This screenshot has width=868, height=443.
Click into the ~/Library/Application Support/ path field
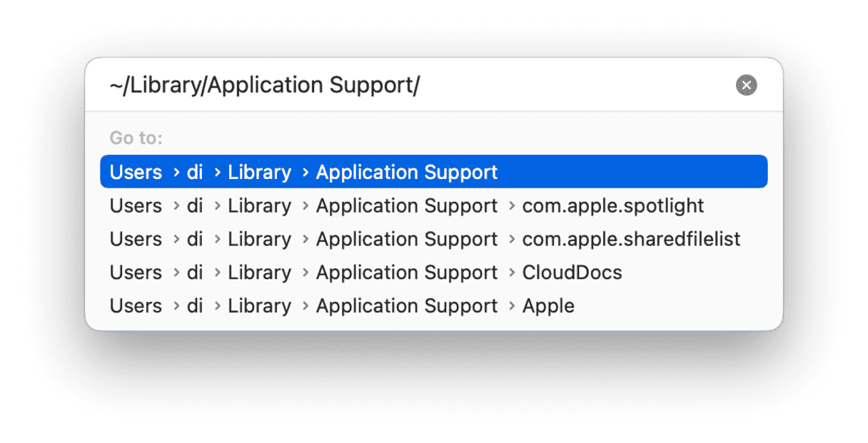[414, 86]
